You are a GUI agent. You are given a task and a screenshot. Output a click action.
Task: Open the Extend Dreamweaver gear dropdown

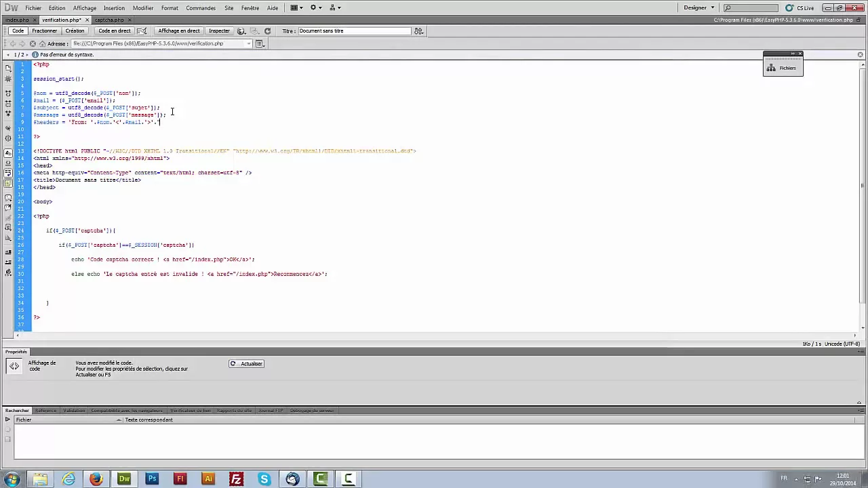[316, 8]
